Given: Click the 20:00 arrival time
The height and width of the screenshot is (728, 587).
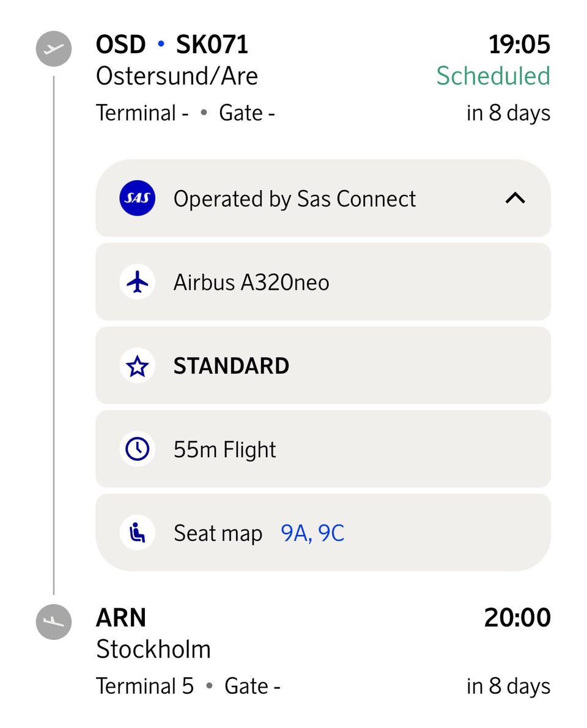Looking at the screenshot, I should (517, 618).
